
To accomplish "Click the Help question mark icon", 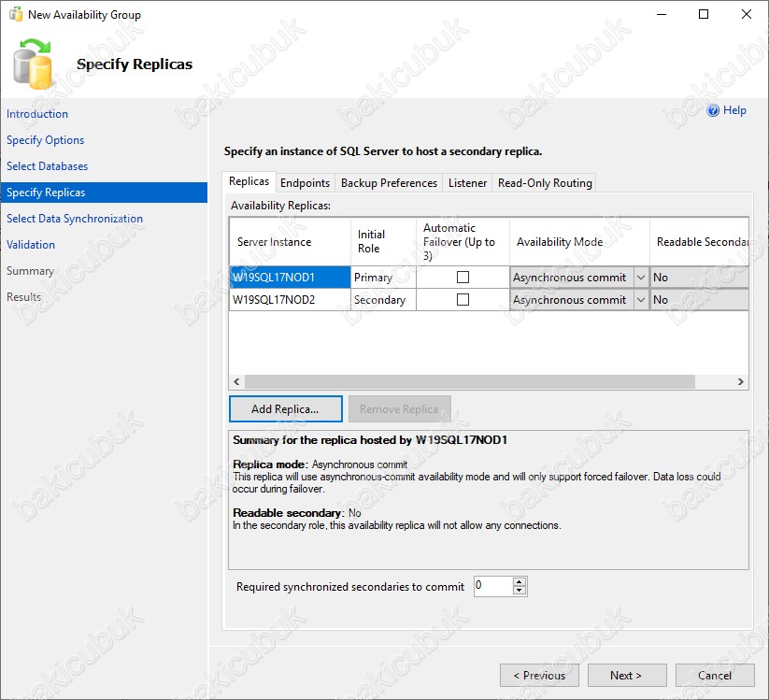I will pyautogui.click(x=713, y=110).
